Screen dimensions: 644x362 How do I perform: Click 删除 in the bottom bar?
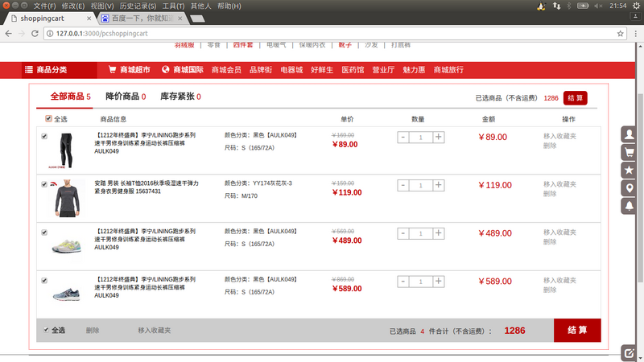pyautogui.click(x=93, y=331)
